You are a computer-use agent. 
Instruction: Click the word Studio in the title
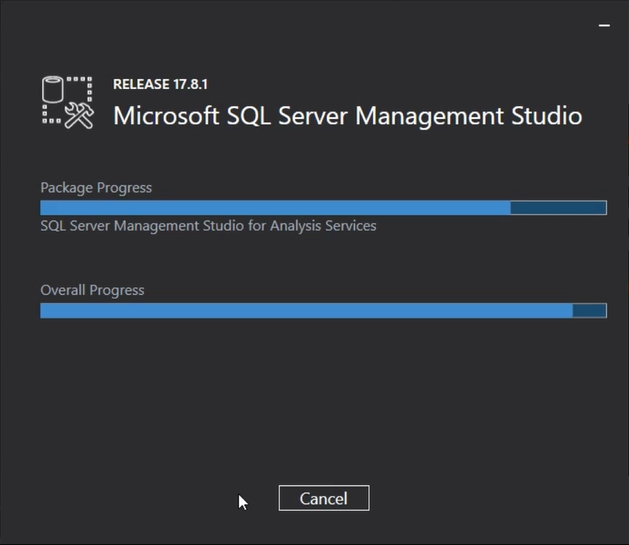pos(545,115)
